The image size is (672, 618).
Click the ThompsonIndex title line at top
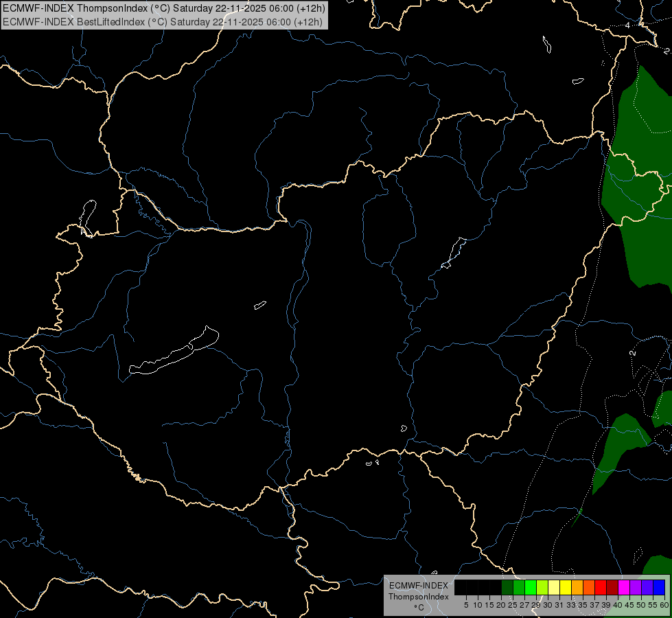point(164,8)
